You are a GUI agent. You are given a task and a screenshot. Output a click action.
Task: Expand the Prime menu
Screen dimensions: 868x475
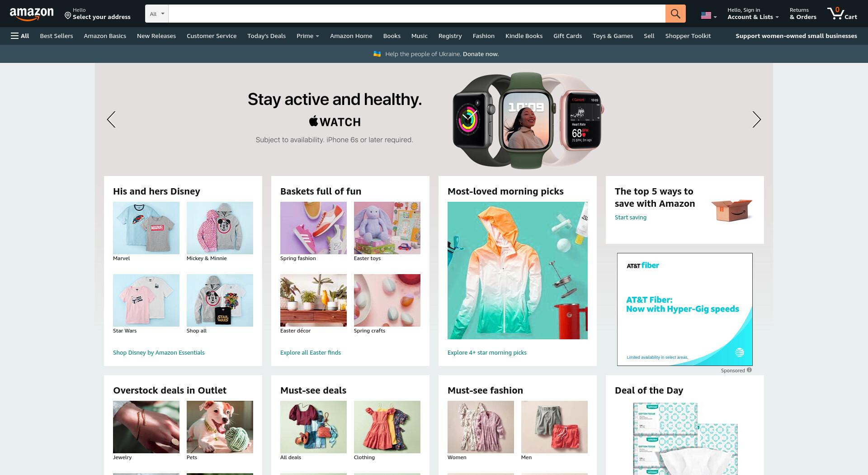point(307,36)
